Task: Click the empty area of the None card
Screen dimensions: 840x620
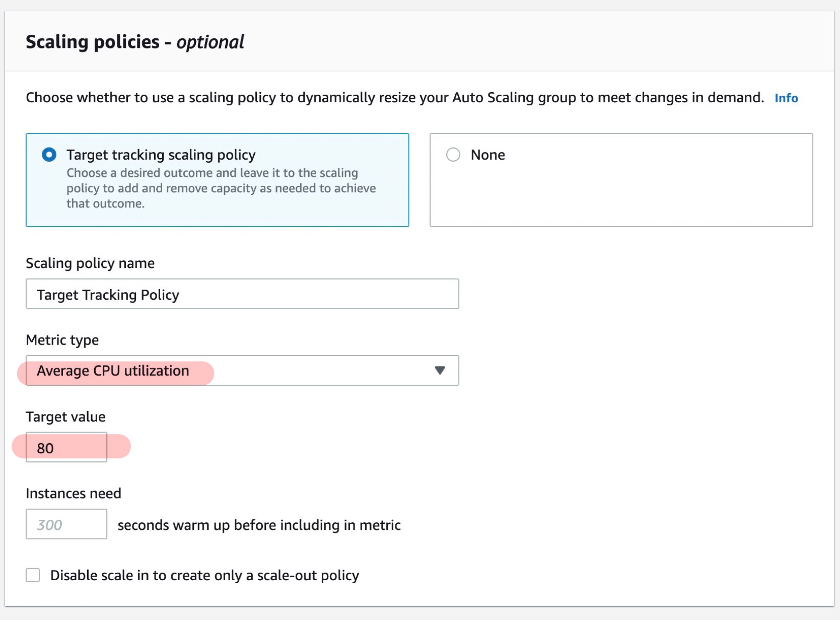Action: click(x=621, y=196)
